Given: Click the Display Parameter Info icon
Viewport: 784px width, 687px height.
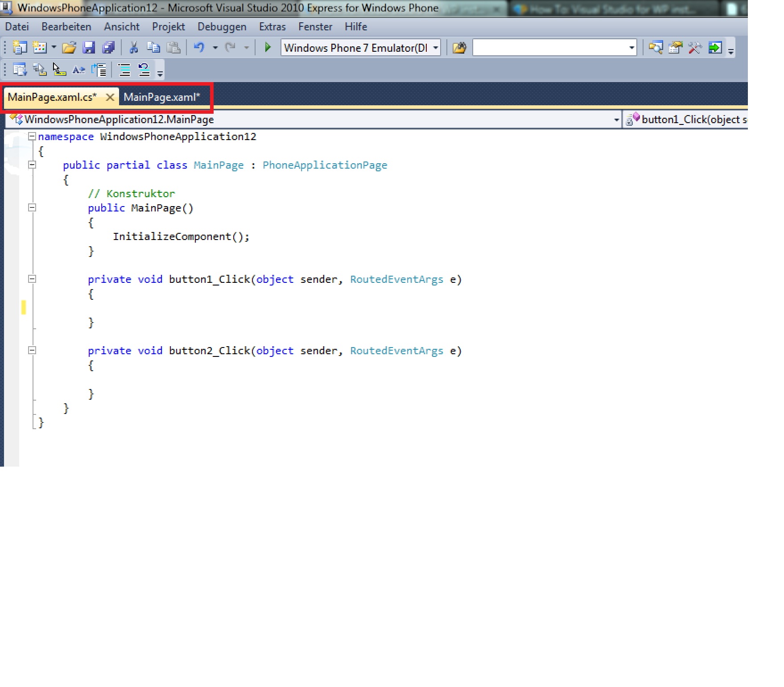Looking at the screenshot, I should pos(39,70).
